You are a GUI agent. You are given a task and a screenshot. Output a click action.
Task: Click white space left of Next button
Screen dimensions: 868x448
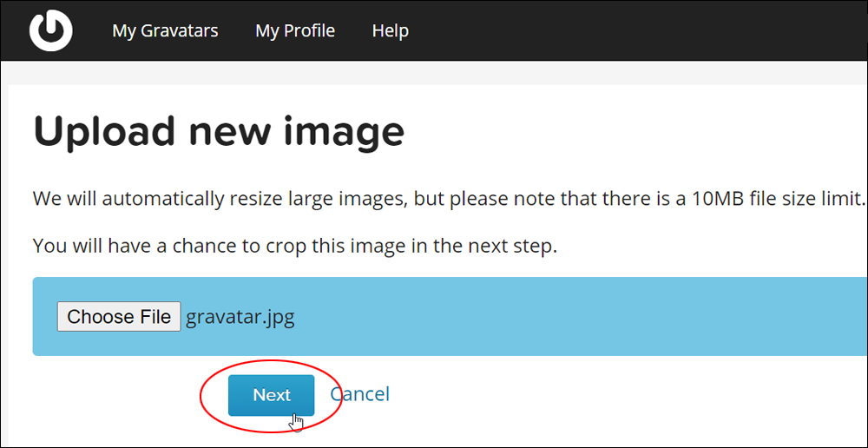(x=111, y=394)
